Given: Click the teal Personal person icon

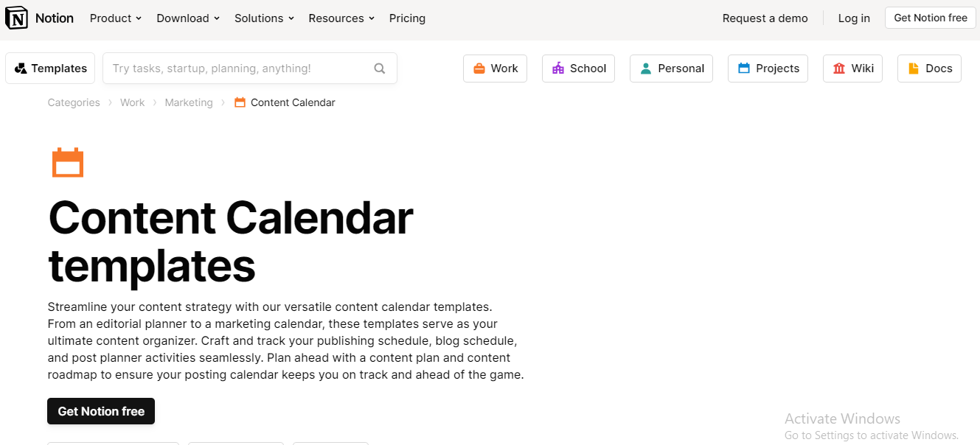Looking at the screenshot, I should coord(646,69).
